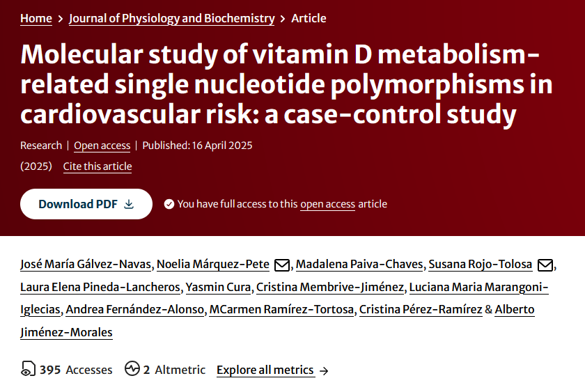Click envelope icon next to Noelia Márquez-Pete
This screenshot has height=392, width=585.
point(282,265)
